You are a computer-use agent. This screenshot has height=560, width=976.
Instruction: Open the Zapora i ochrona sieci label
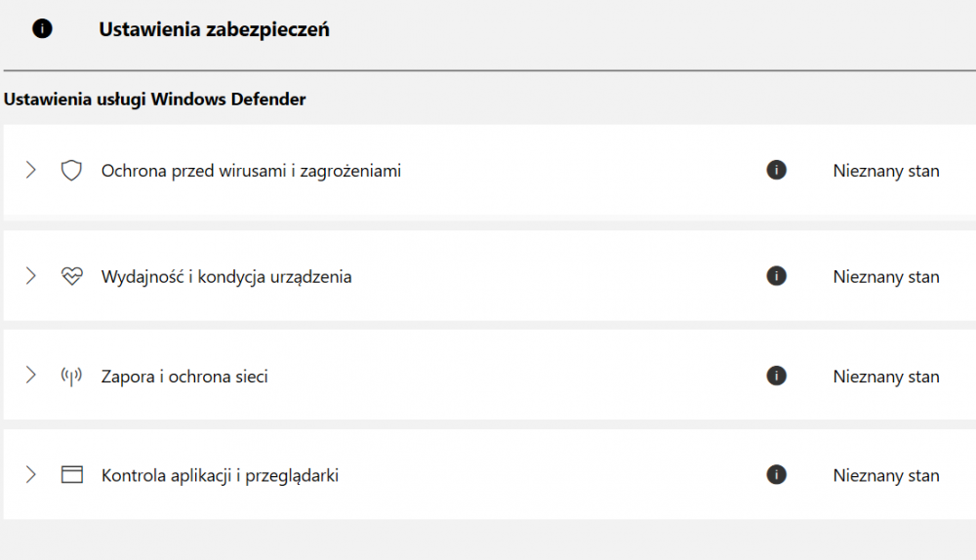click(x=184, y=377)
